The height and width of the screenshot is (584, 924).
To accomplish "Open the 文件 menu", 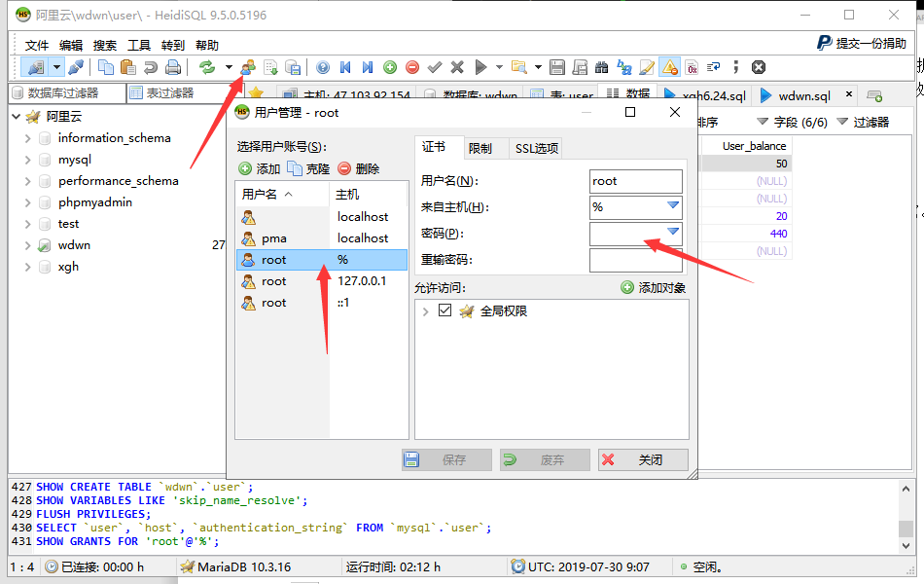I will point(37,46).
